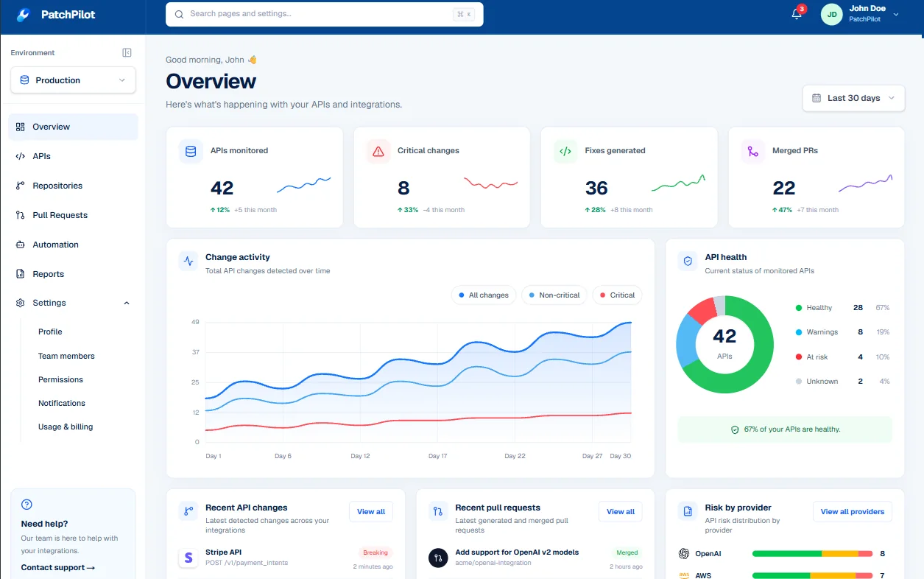Click the Healthy green legend dot
The image size is (924, 579).
click(799, 308)
